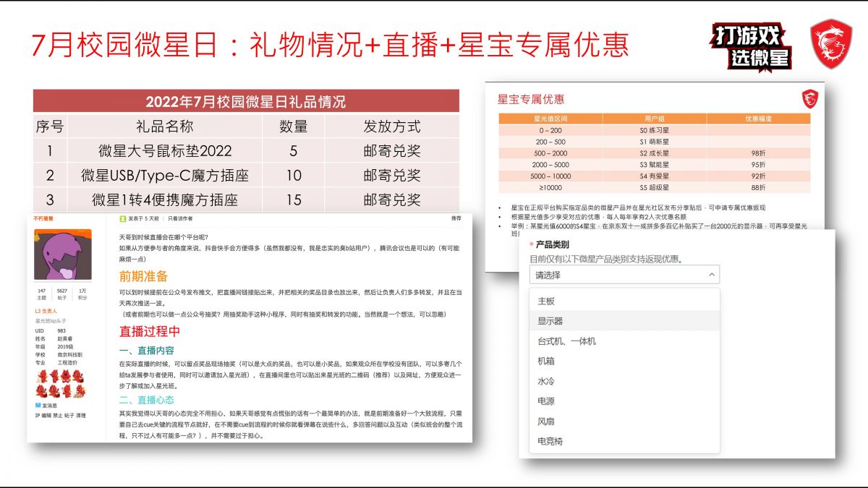Click the S2 成长星 cell
This screenshot has width=868, height=488.
pos(654,153)
